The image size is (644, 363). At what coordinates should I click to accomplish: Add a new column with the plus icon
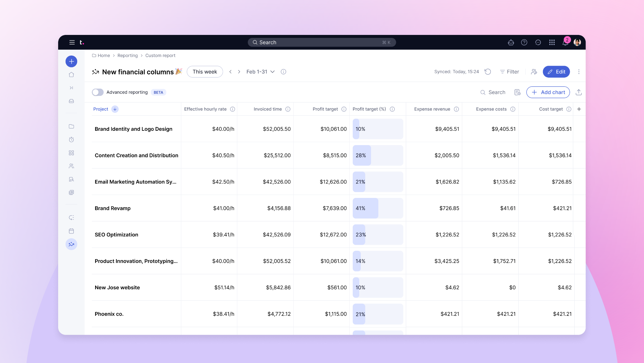579,109
